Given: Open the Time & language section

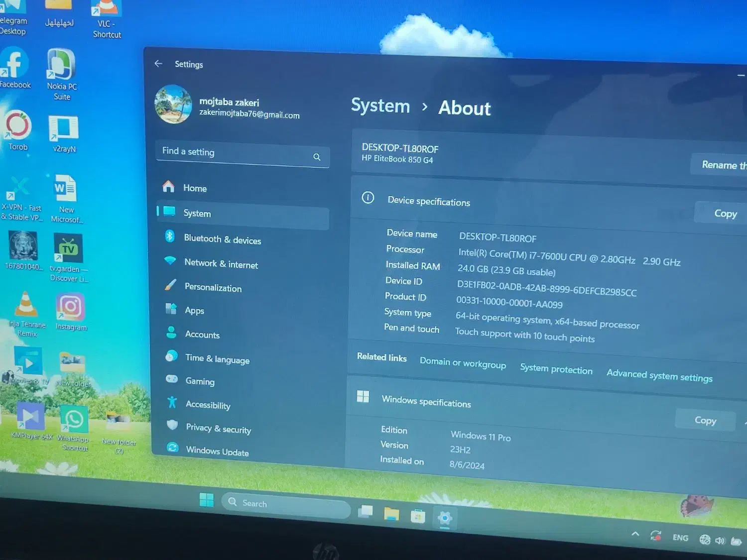Looking at the screenshot, I should pos(217,358).
